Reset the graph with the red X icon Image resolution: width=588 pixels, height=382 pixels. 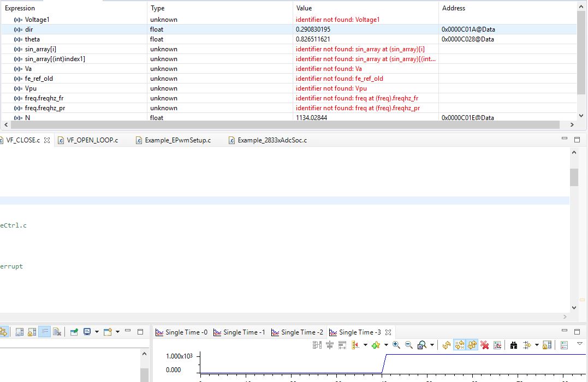click(x=485, y=344)
